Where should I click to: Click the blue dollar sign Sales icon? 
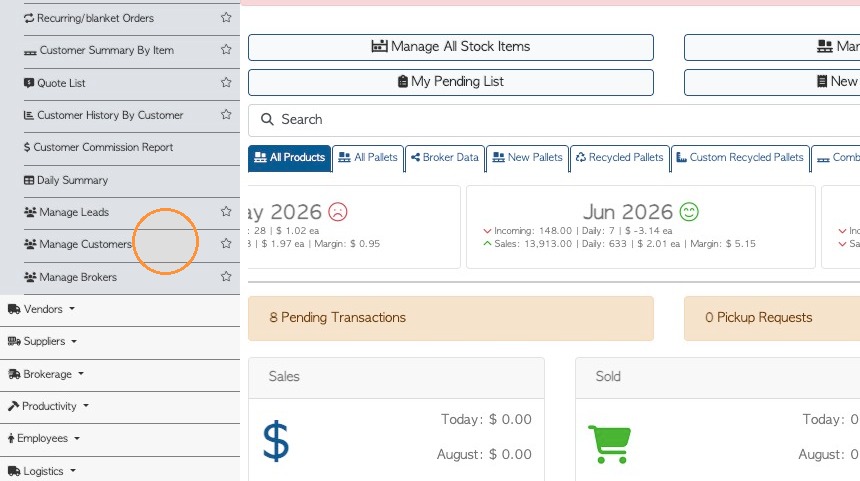[275, 440]
